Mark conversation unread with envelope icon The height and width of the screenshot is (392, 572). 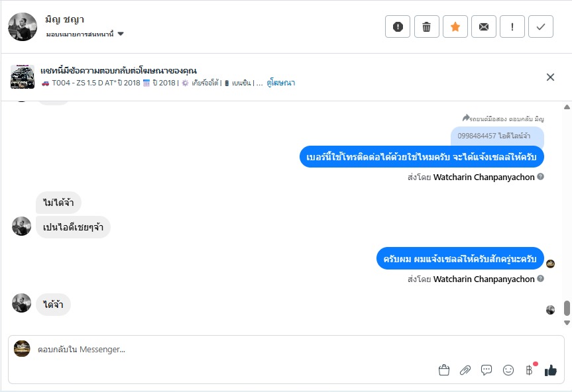(483, 26)
